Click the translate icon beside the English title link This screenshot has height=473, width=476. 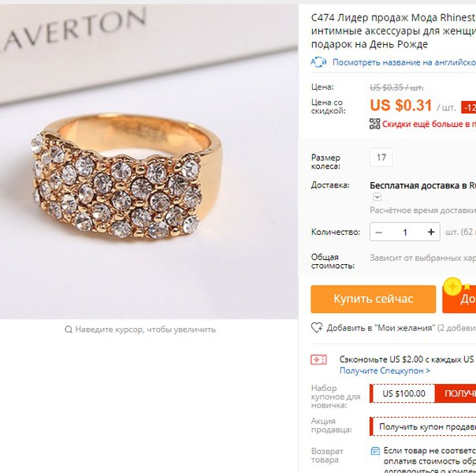tap(318, 62)
